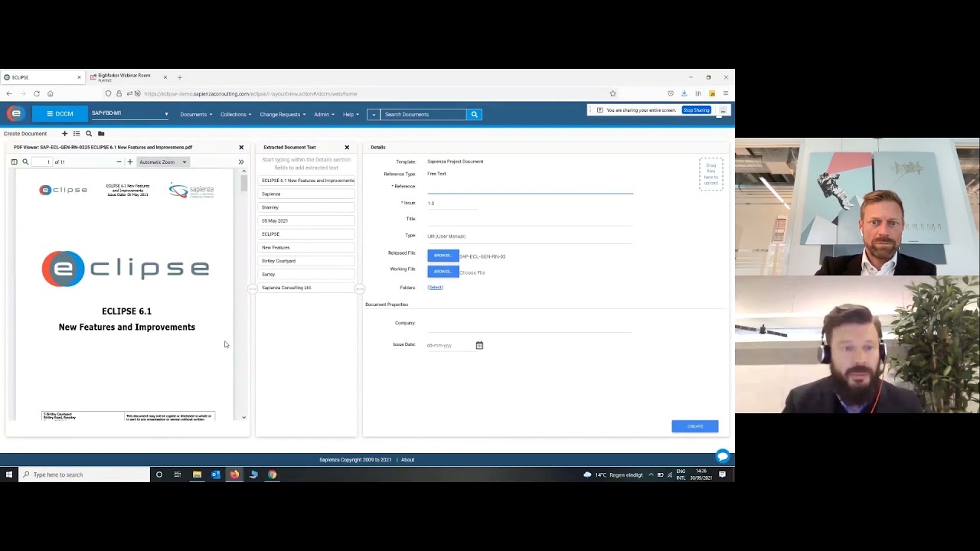The image size is (980, 551).
Task: Click the Issue field showing 1.0
Action: [452, 204]
